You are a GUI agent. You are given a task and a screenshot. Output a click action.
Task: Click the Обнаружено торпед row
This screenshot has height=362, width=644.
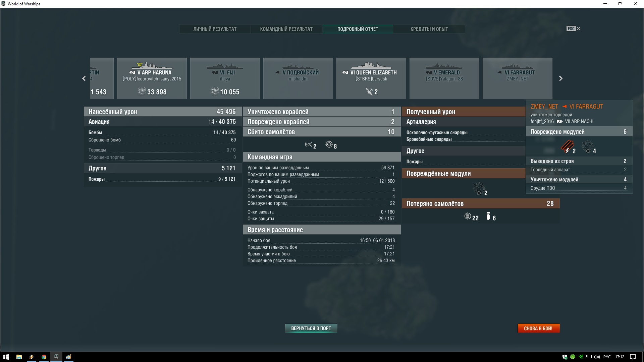[322, 203]
